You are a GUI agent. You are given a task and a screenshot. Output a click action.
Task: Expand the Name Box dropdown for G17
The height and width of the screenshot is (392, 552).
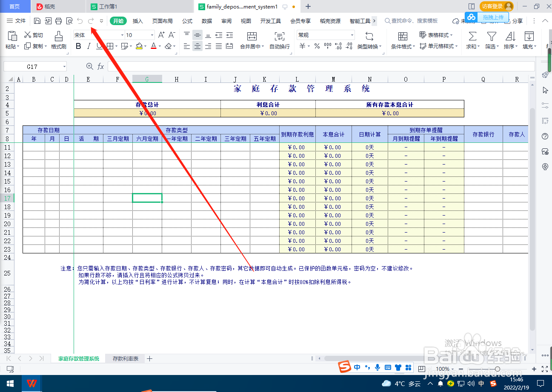pos(64,67)
